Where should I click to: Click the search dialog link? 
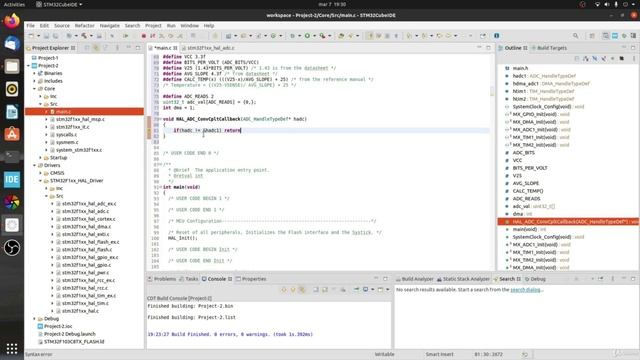click(525, 290)
